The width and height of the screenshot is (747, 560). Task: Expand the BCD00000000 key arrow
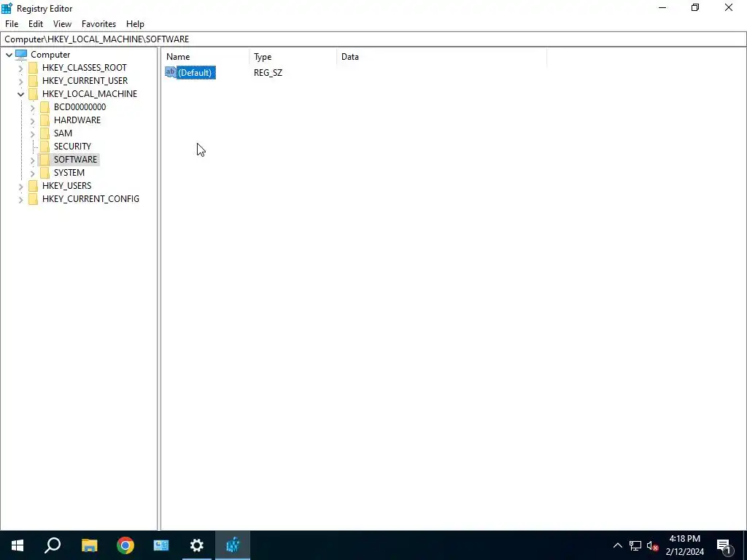point(32,108)
